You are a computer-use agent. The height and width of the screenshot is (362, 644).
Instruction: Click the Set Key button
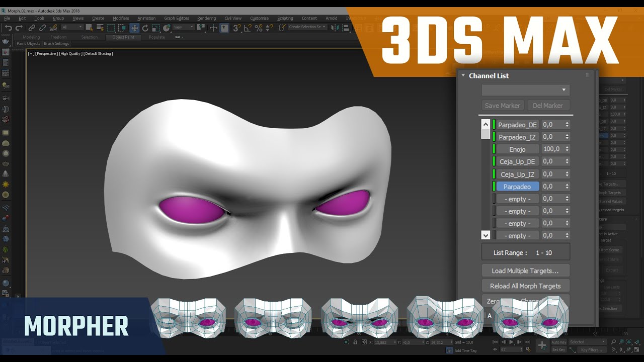[x=559, y=349]
